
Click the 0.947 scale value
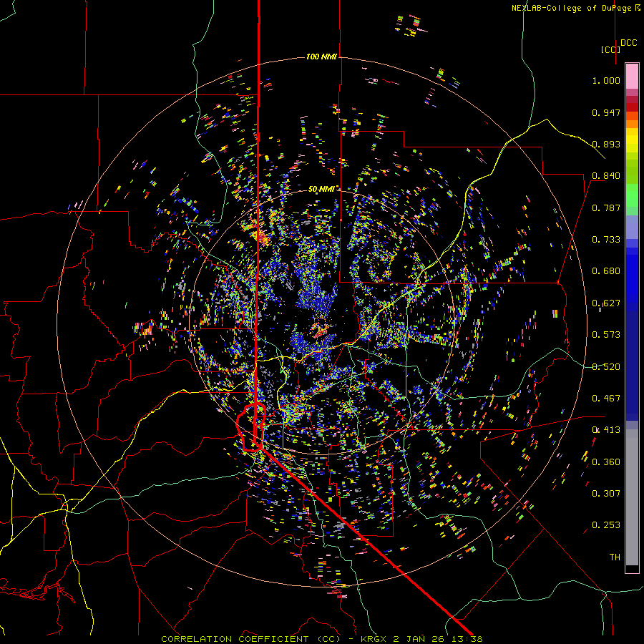point(606,112)
